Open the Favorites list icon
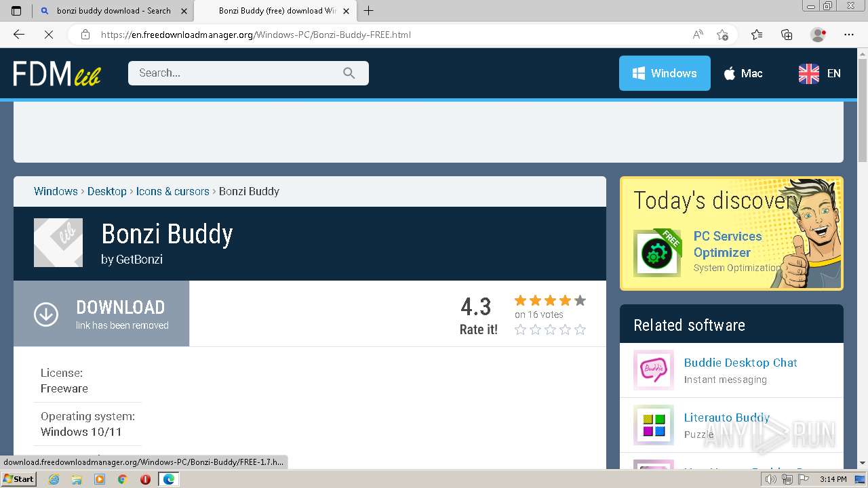Screen dimensions: 868x488 coord(757,35)
